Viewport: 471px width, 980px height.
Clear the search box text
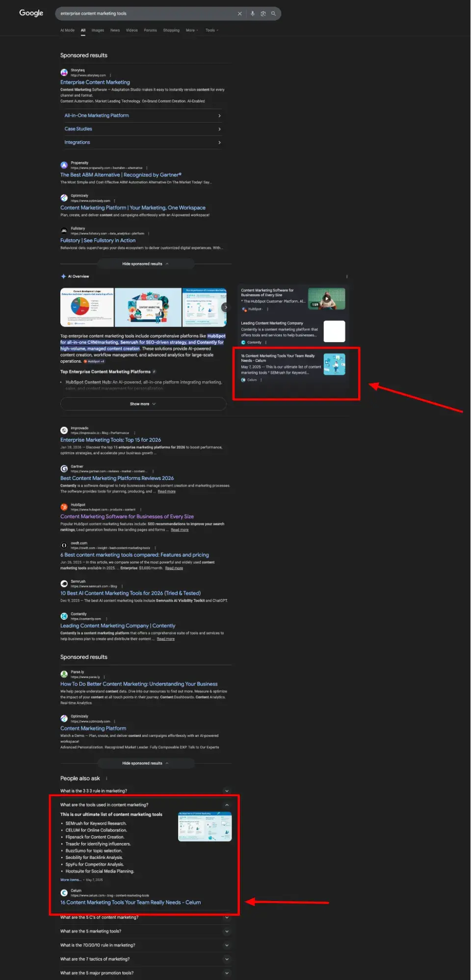[240, 14]
